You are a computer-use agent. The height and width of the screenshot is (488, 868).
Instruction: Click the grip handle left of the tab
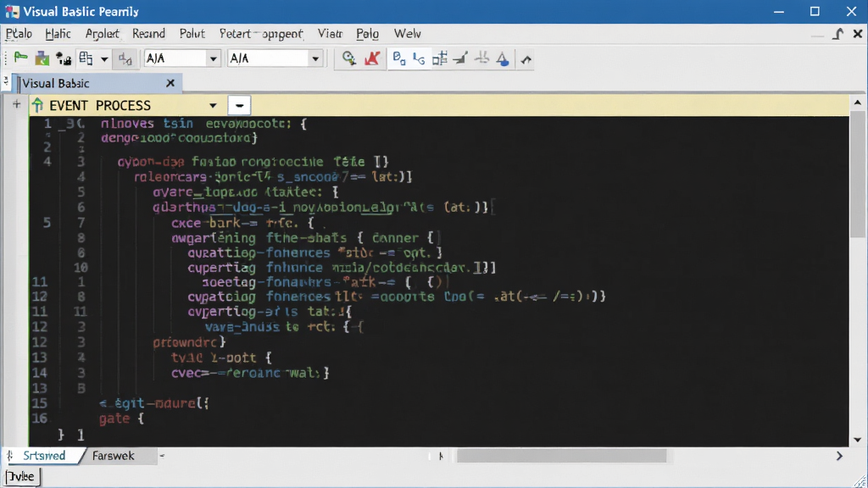coord(6,82)
